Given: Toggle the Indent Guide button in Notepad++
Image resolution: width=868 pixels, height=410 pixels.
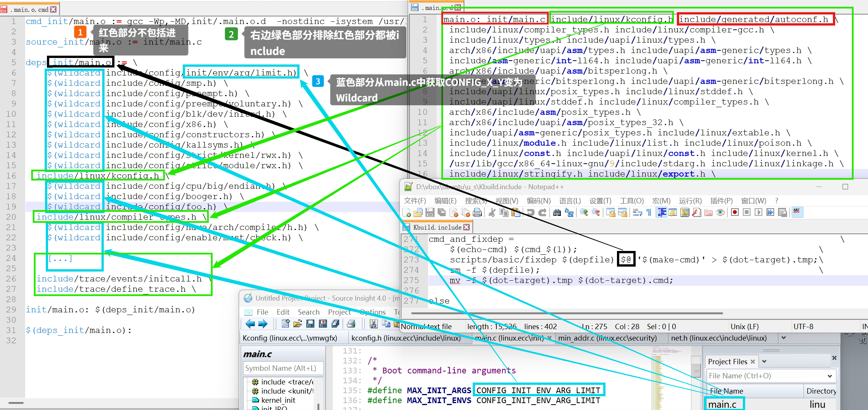Looking at the screenshot, I should tap(661, 212).
